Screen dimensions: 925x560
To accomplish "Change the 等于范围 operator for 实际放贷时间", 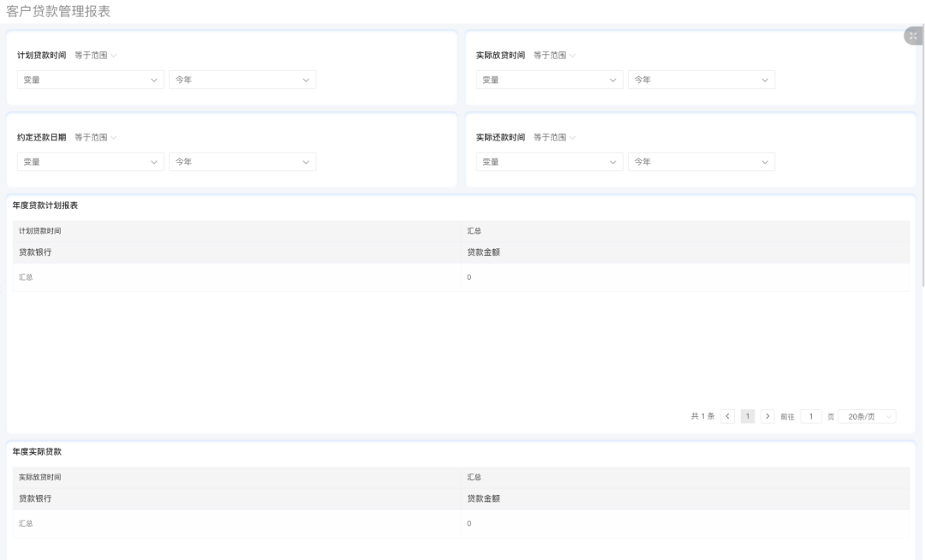I will coord(554,56).
